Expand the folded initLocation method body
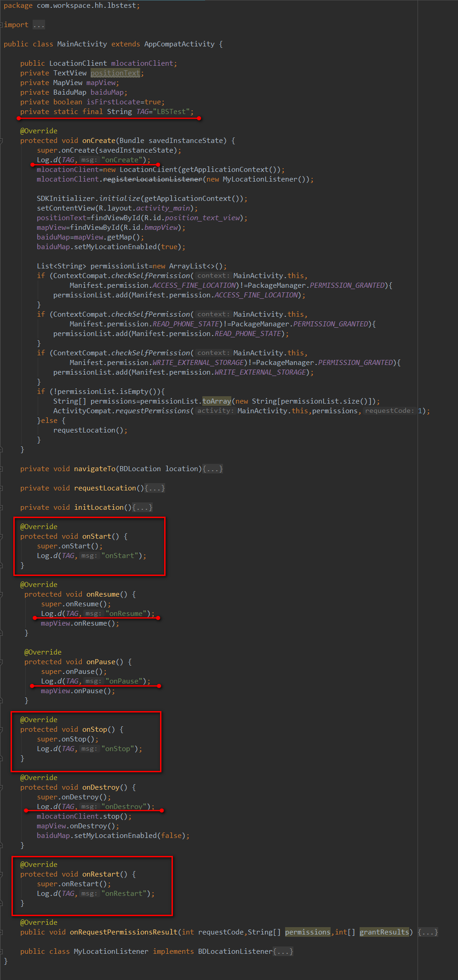The width and height of the screenshot is (458, 980). pos(143,507)
